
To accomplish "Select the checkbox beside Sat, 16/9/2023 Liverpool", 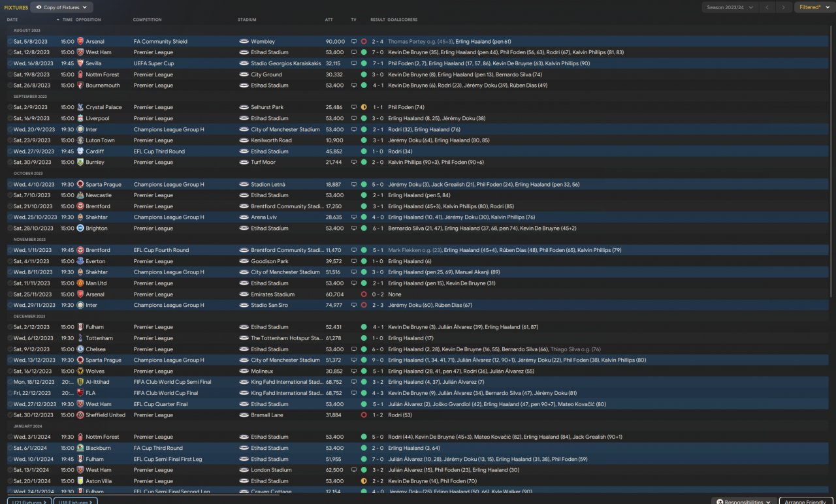I will 10,118.
